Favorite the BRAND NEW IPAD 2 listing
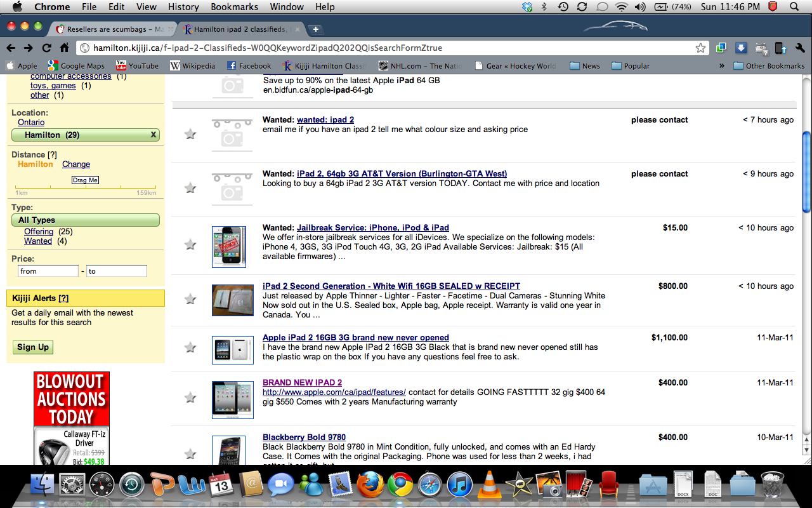Image resolution: width=812 pixels, height=508 pixels. [190, 398]
